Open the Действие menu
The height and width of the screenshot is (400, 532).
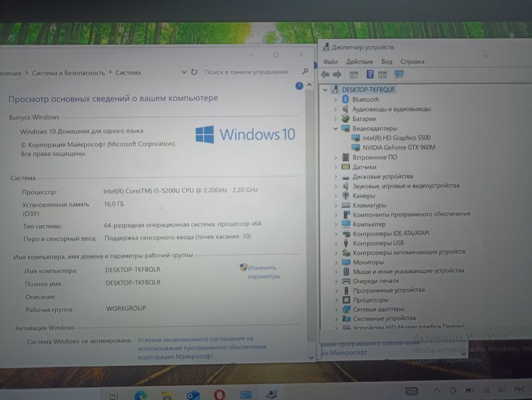[x=359, y=62]
